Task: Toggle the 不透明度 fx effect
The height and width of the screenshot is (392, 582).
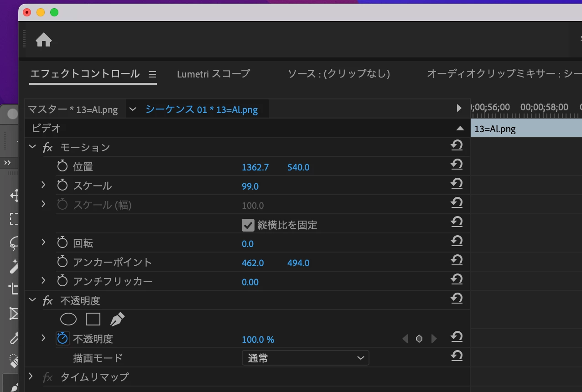Action: point(48,301)
